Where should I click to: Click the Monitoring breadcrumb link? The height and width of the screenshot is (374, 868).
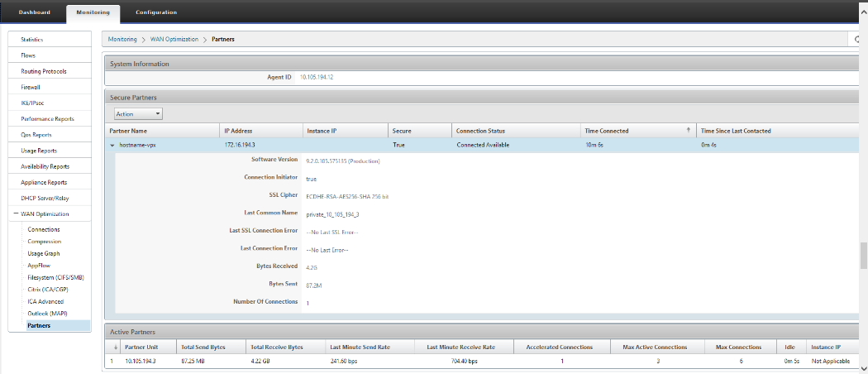coord(122,40)
